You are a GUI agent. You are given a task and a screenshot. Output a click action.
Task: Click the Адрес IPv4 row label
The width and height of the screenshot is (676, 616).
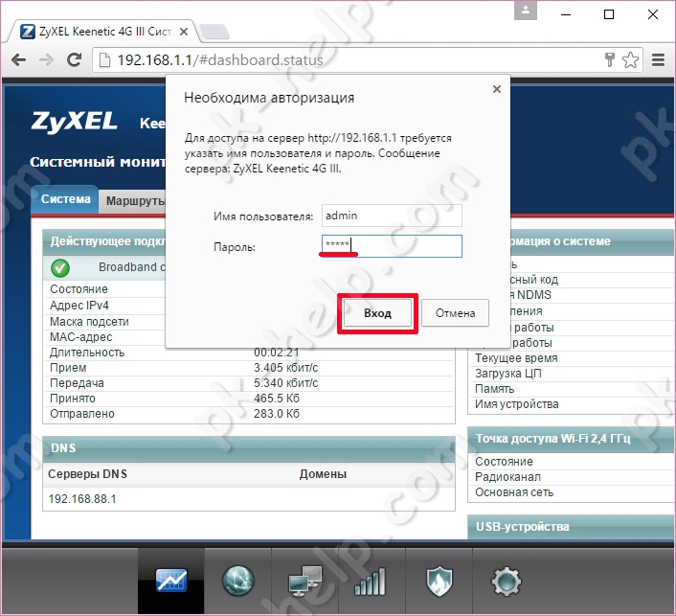tap(79, 306)
